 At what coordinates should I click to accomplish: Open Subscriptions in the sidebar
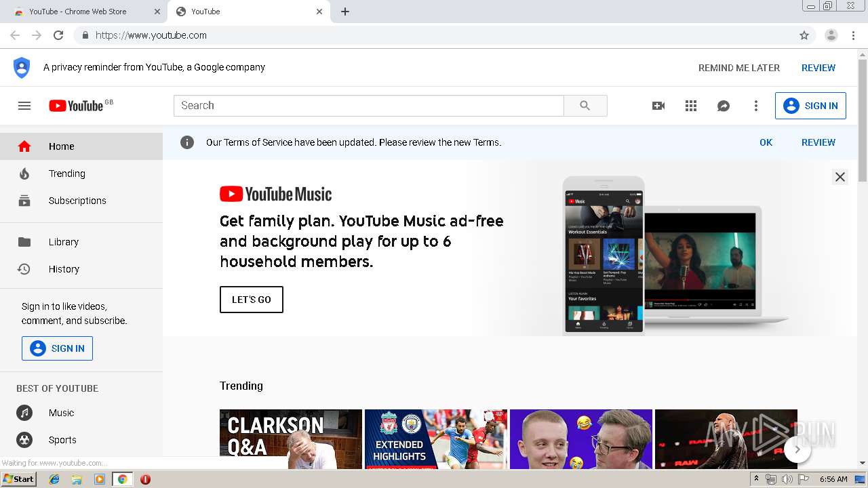[81, 201]
